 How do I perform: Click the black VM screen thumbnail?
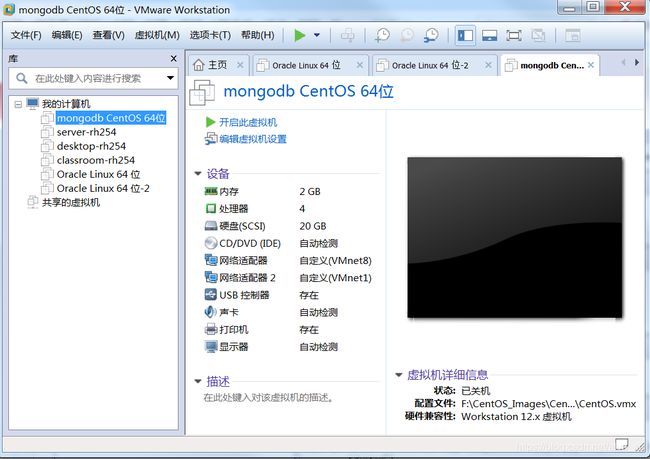[x=514, y=238]
